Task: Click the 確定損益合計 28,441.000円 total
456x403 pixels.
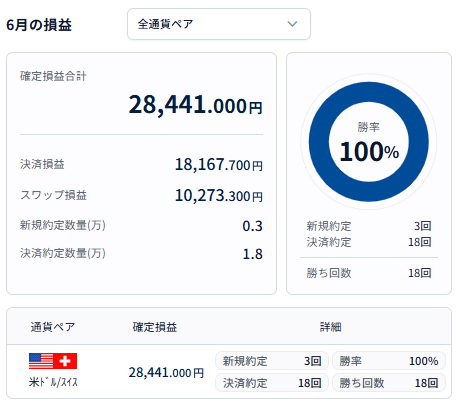Action: click(196, 105)
